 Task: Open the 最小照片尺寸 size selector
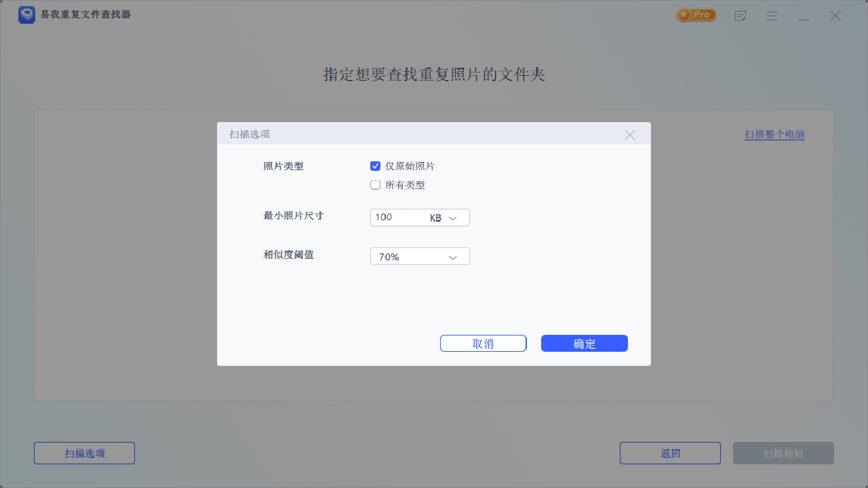(x=419, y=217)
